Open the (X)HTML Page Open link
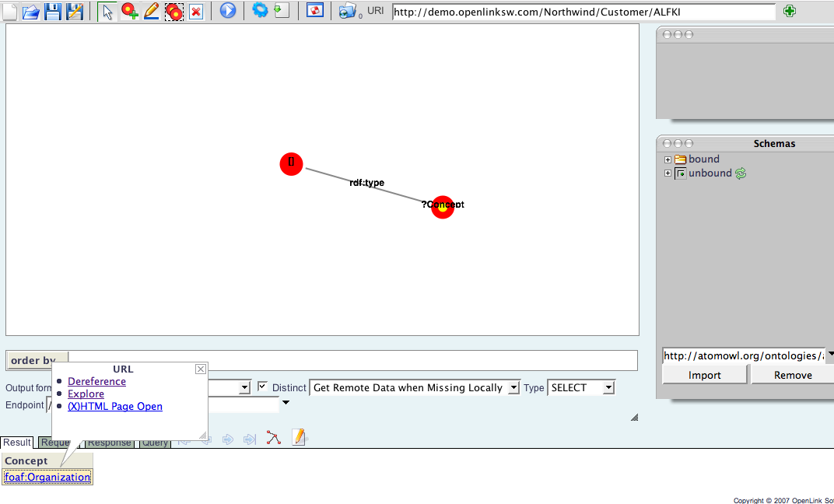834x504 pixels. click(x=115, y=406)
